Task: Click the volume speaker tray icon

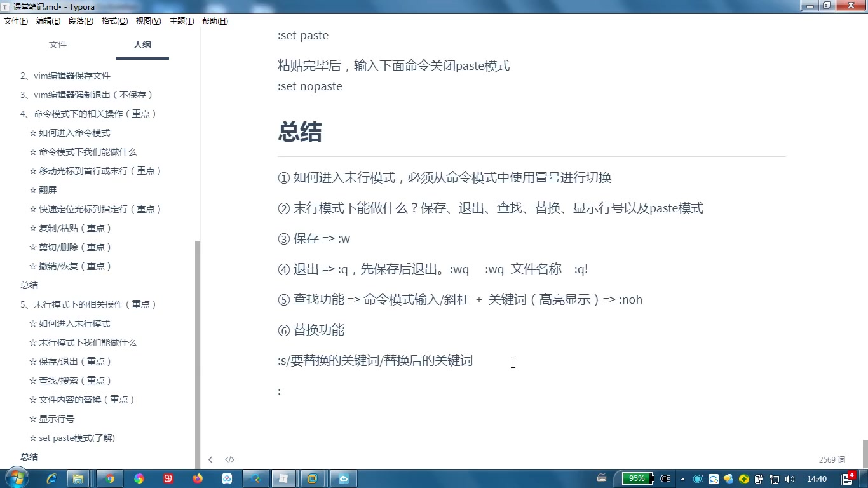Action: tap(790, 479)
